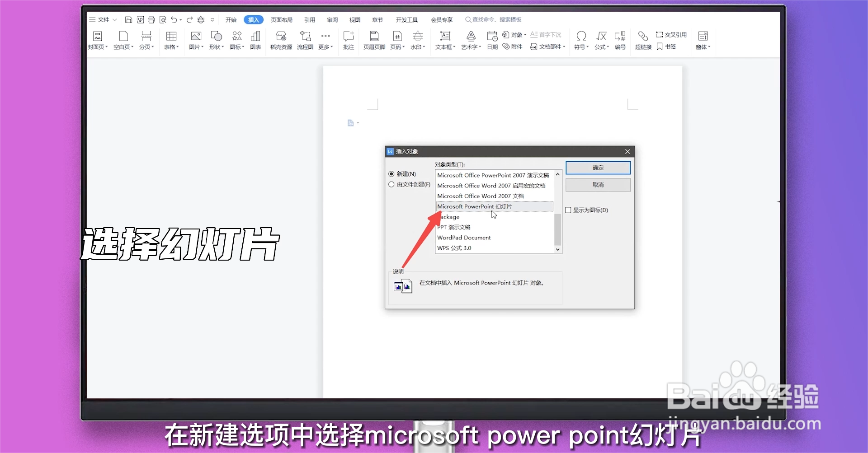The width and height of the screenshot is (868, 453).
Task: Undo the last action
Action: pos(174,20)
